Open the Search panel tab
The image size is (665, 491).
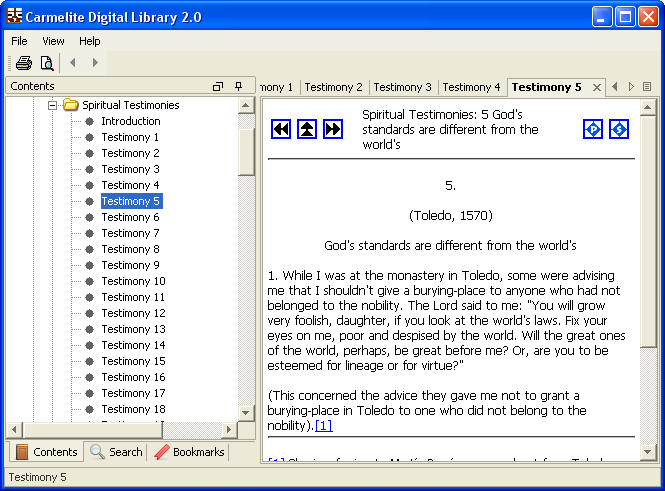[116, 452]
